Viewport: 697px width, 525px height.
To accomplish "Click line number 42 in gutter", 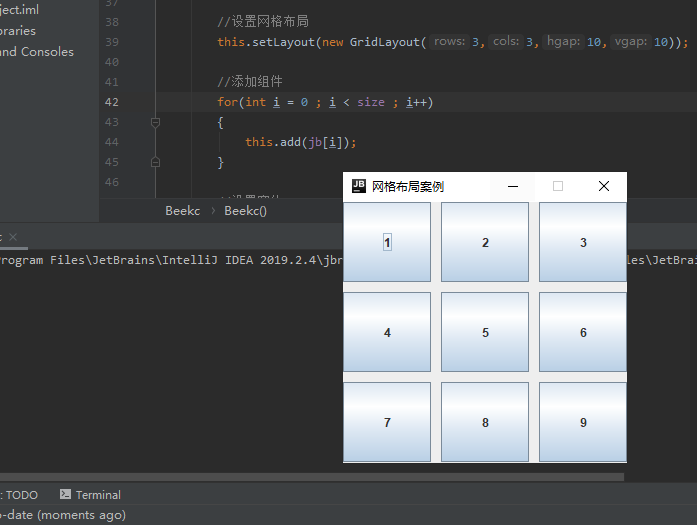I will pyautogui.click(x=112, y=102).
